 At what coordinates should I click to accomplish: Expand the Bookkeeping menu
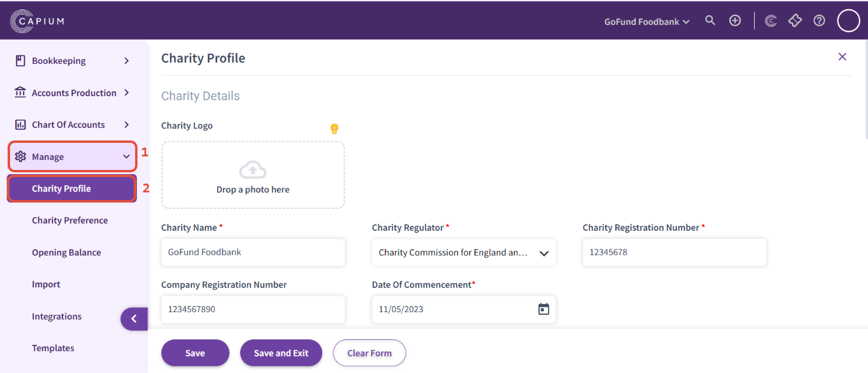tap(72, 61)
